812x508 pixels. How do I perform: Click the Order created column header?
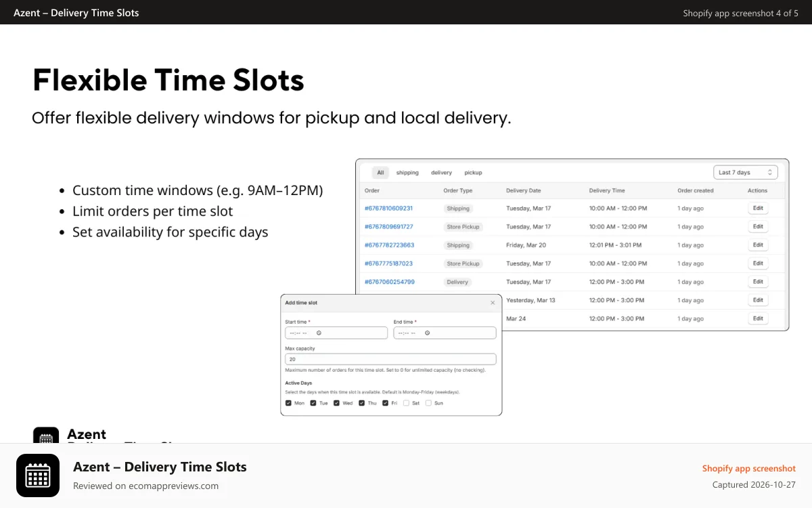pyautogui.click(x=696, y=191)
